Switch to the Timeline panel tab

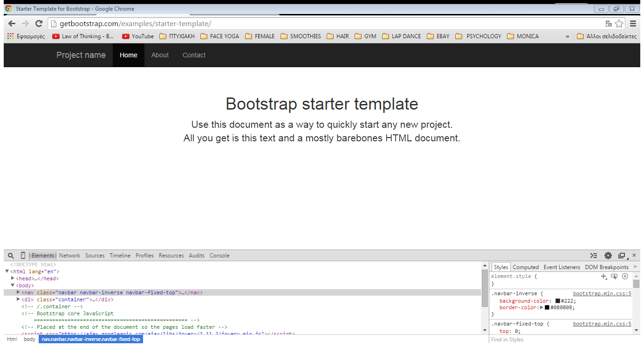pyautogui.click(x=120, y=256)
